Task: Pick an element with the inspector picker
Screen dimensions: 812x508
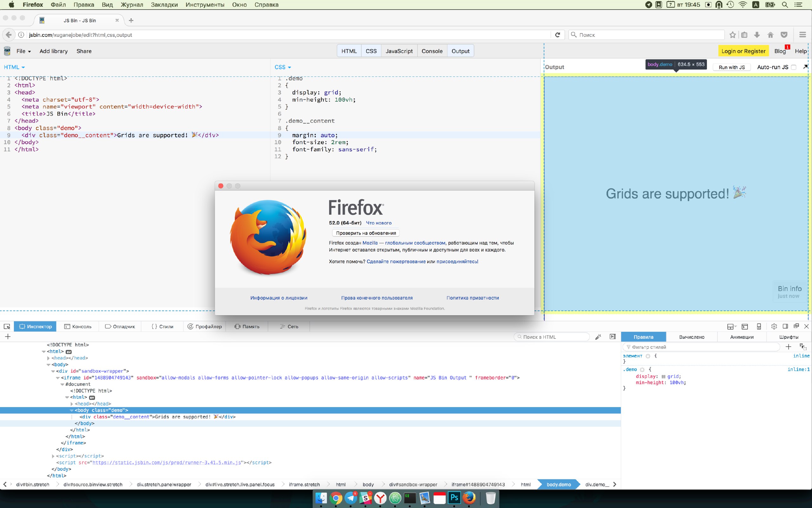Action: (x=7, y=326)
